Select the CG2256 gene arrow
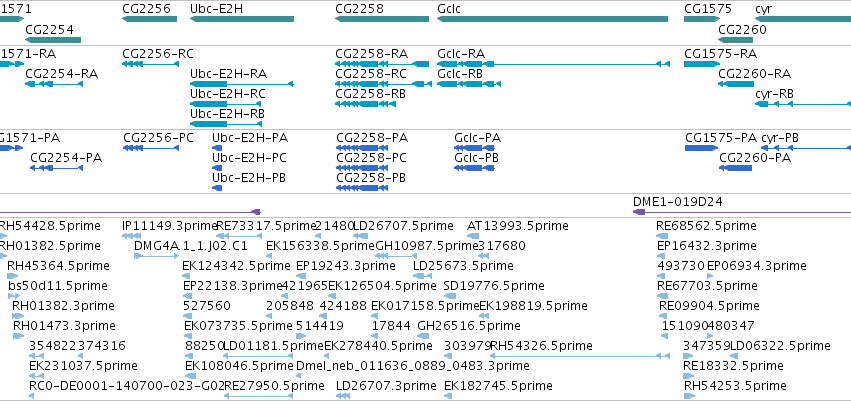851x401 pixels. pyautogui.click(x=149, y=19)
